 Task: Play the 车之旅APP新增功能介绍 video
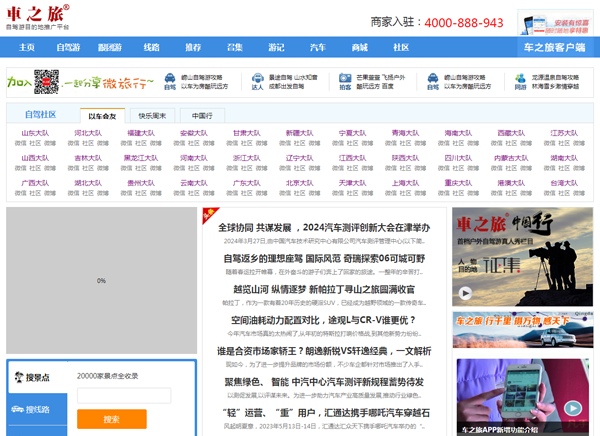[573, 408]
